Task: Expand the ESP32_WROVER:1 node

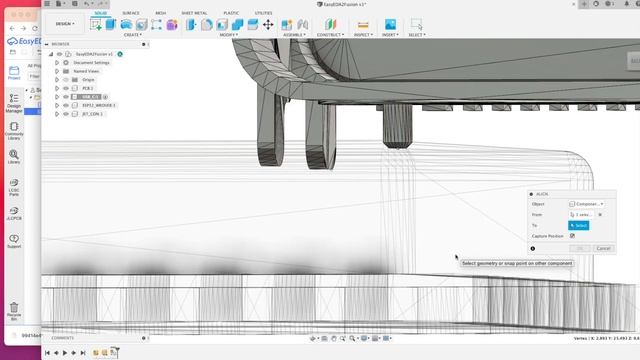Action: click(x=57, y=105)
